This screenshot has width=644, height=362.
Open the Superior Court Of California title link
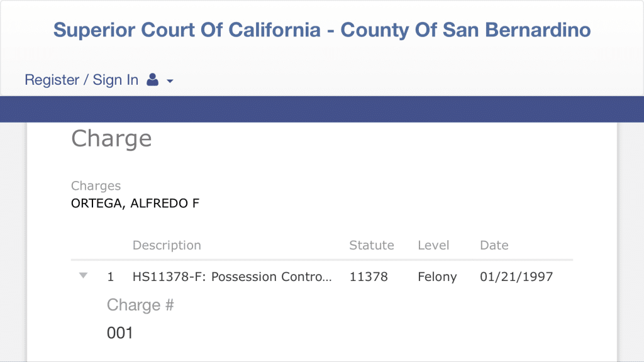(x=321, y=30)
